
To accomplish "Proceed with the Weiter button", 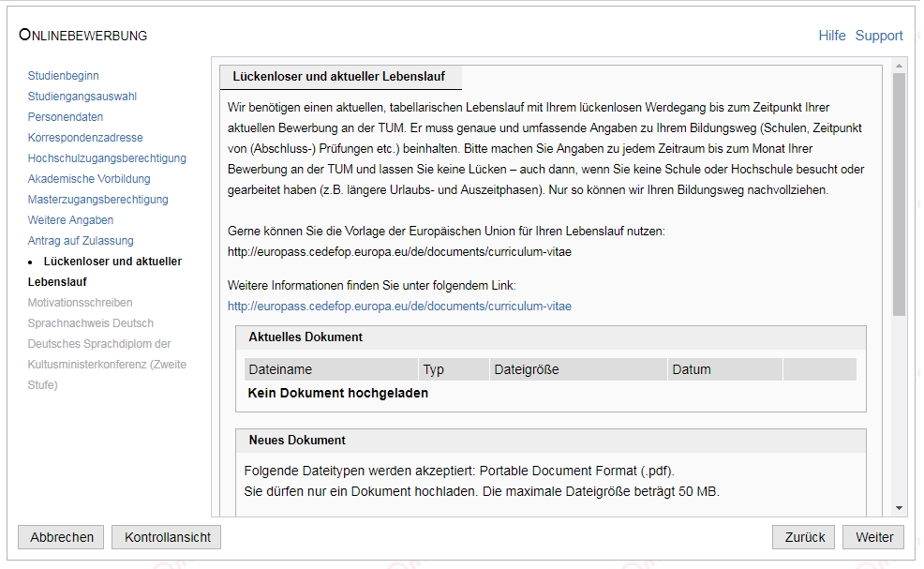I will (x=873, y=537).
